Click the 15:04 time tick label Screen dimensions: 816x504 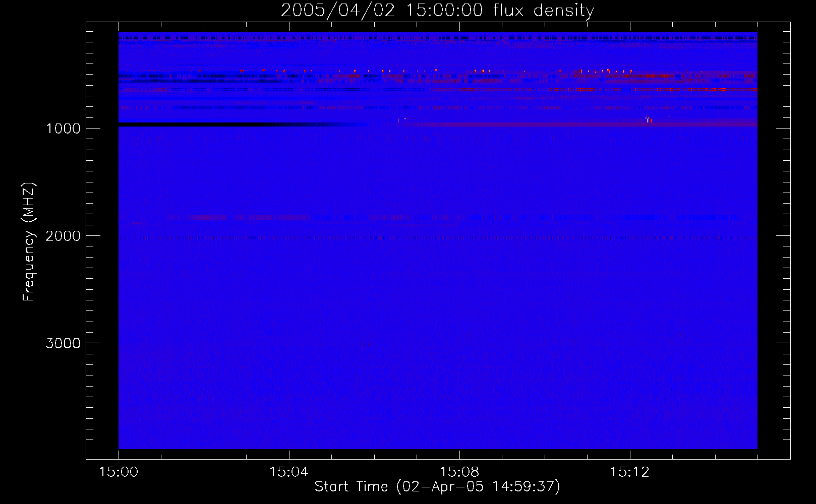pyautogui.click(x=288, y=472)
